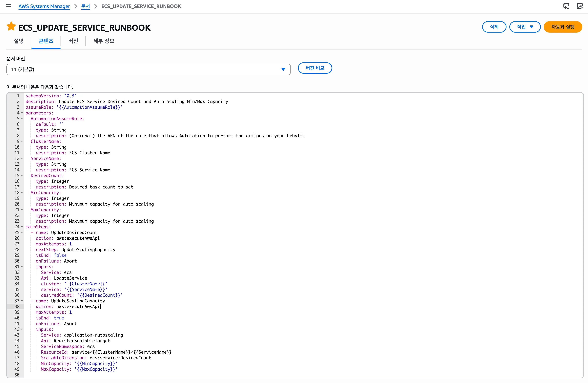Collapse inputs fold on line 31
The height and width of the screenshot is (383, 588).
(22, 267)
